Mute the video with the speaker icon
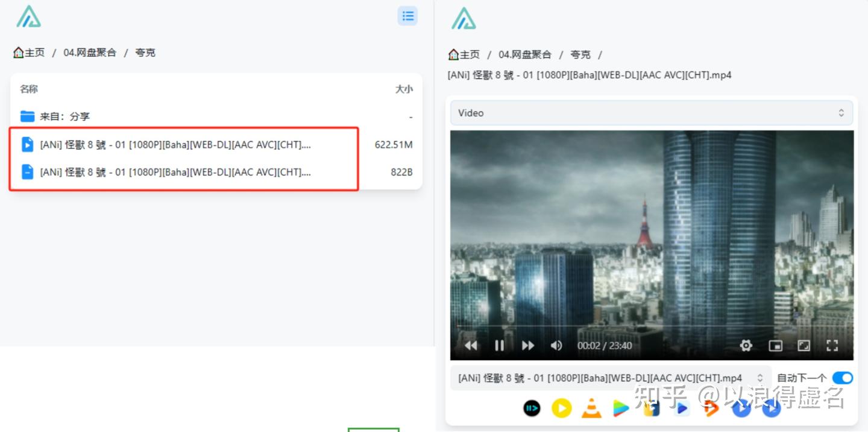The height and width of the screenshot is (432, 868). tap(556, 345)
